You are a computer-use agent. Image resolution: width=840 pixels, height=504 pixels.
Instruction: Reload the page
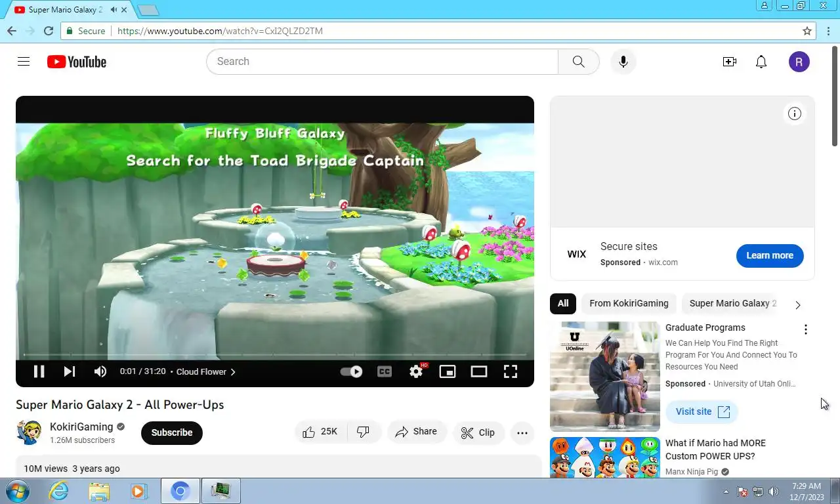point(48,31)
